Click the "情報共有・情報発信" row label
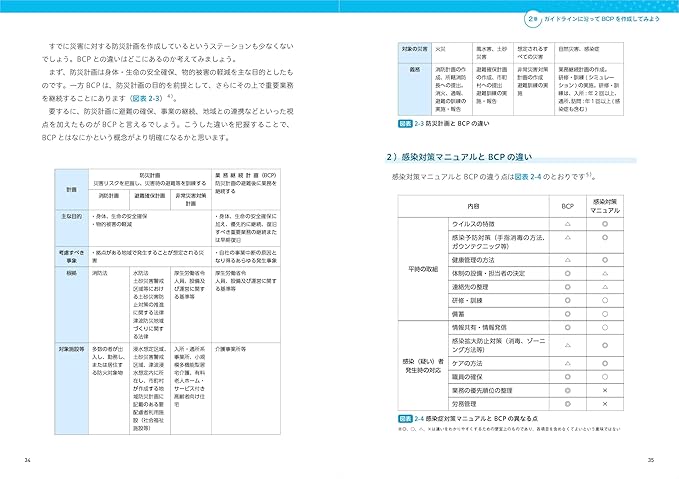679x479 pixels. (479, 327)
